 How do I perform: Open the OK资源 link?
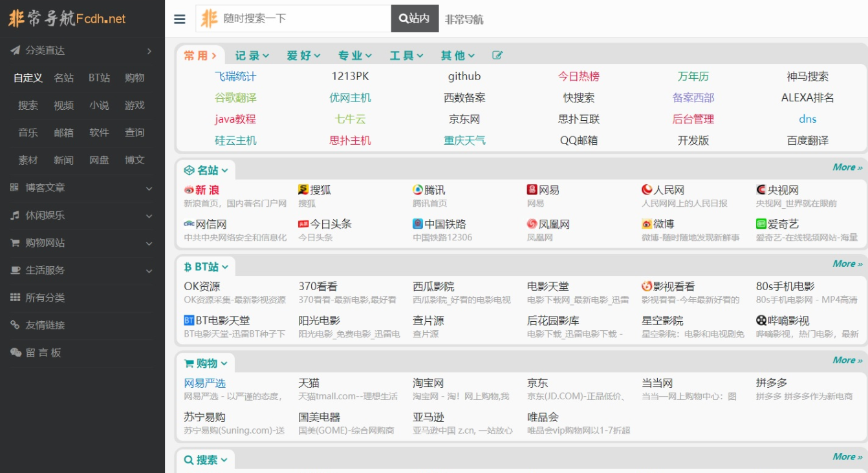pyautogui.click(x=202, y=286)
